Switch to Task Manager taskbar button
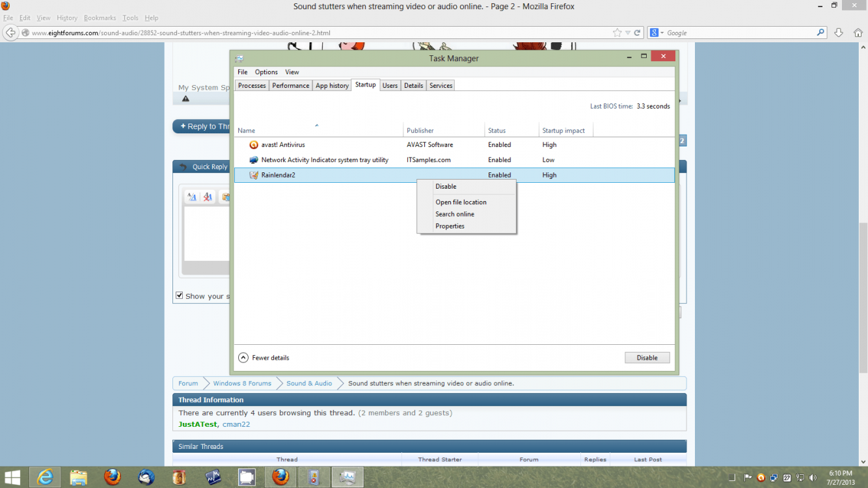This screenshot has width=868, height=488. tap(347, 478)
